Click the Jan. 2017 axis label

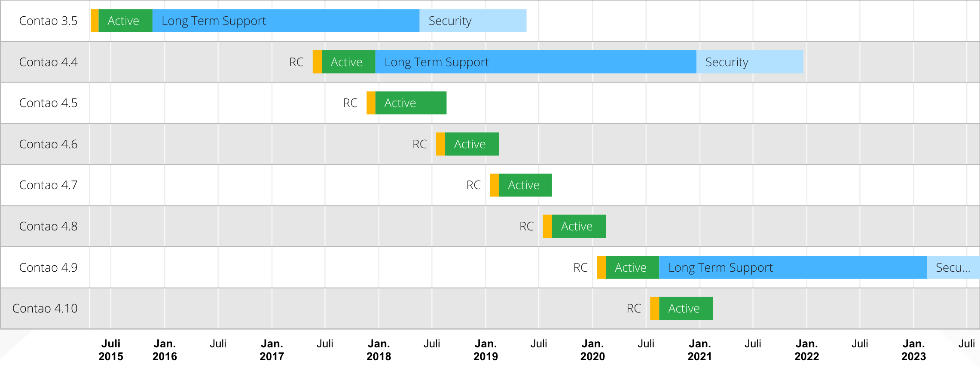(272, 350)
